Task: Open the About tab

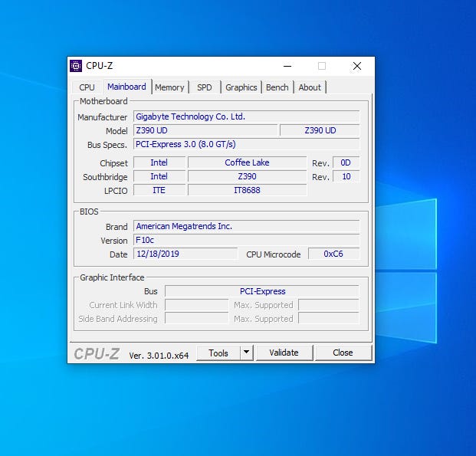Action: coord(310,87)
